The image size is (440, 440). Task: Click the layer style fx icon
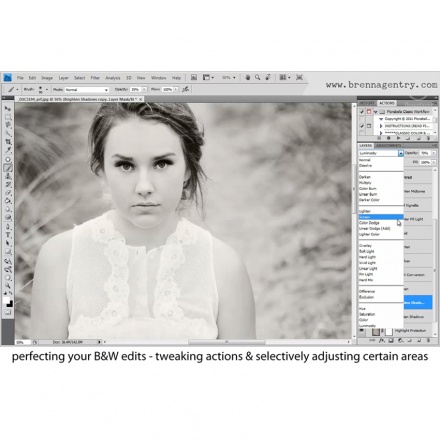click(x=382, y=341)
